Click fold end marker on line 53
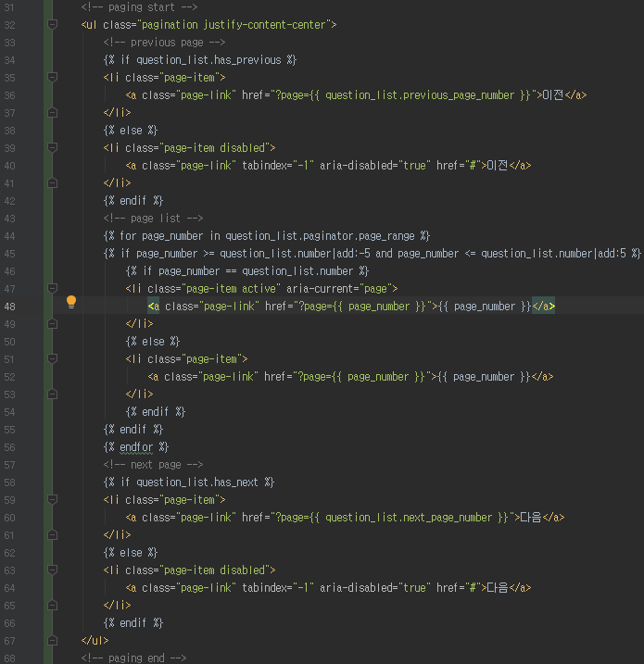The width and height of the screenshot is (644, 664). click(x=53, y=395)
